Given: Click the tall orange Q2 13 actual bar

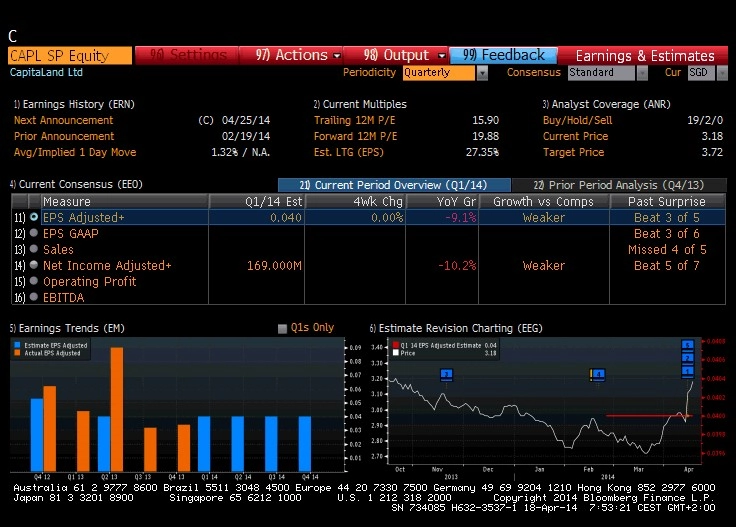Looking at the screenshot, I should (x=117, y=409).
